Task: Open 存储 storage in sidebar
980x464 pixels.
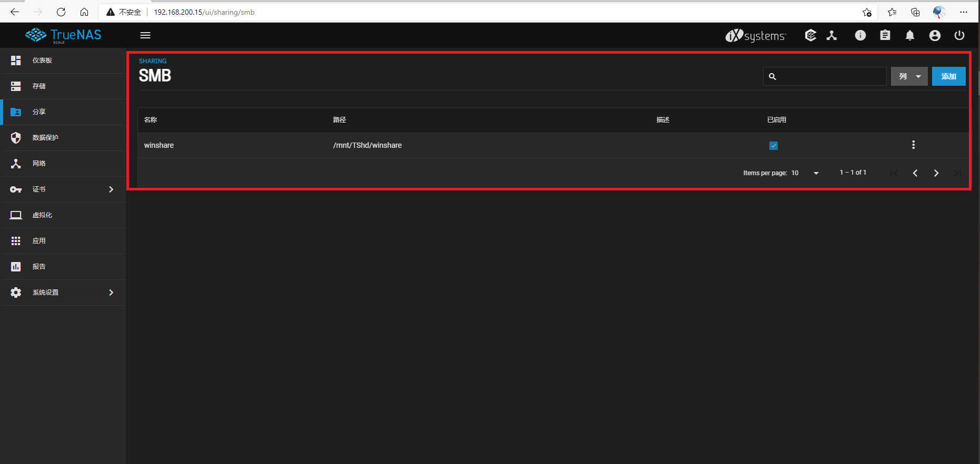Action: point(63,86)
